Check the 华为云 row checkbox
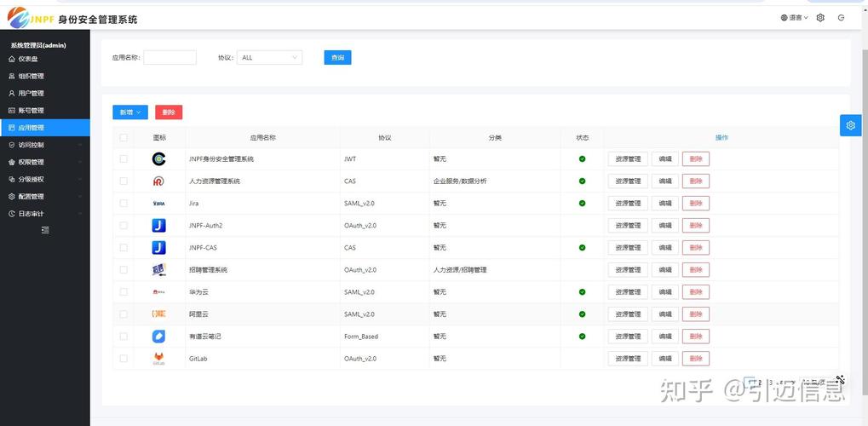 point(124,292)
